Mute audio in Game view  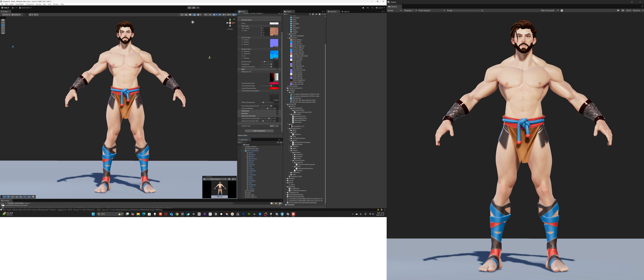coord(618,10)
